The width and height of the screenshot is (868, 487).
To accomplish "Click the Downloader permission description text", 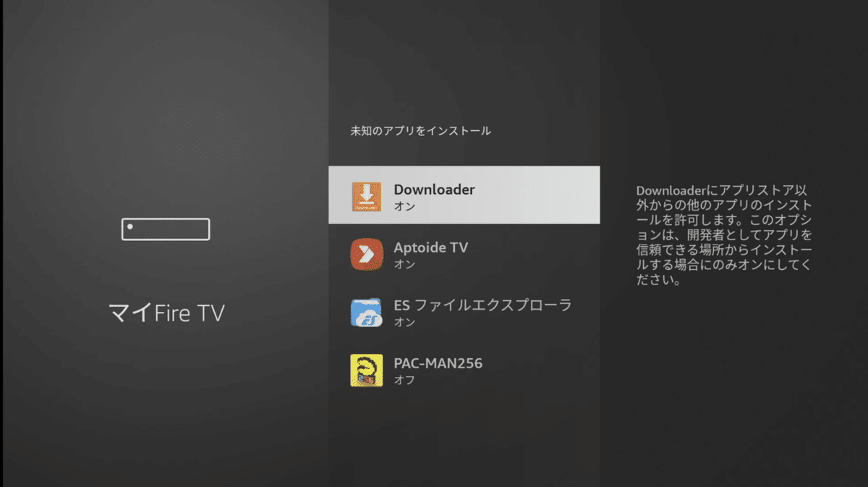I will pyautogui.click(x=723, y=236).
